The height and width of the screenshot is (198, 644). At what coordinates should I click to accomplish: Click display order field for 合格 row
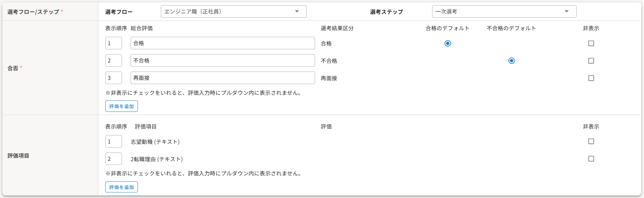114,43
